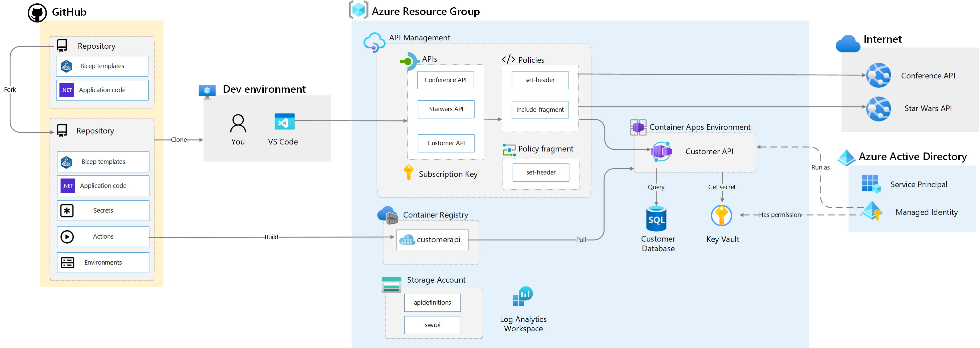Click the customerapi container image icon
This screenshot has width=980, height=348.
coord(407,240)
